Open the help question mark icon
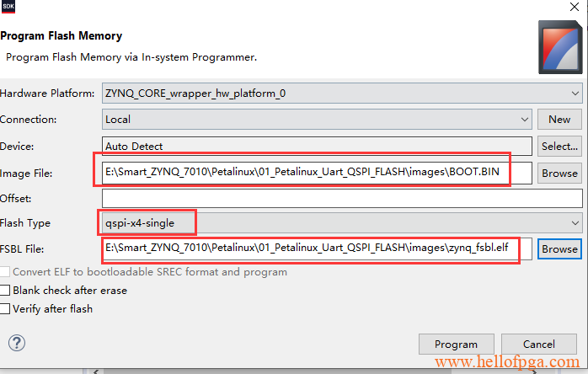 [x=17, y=343]
